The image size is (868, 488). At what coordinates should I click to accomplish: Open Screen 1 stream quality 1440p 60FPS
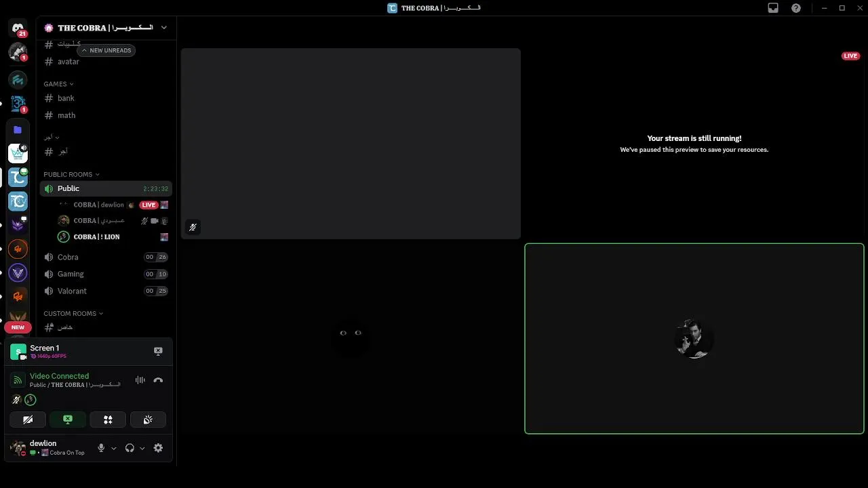49,356
